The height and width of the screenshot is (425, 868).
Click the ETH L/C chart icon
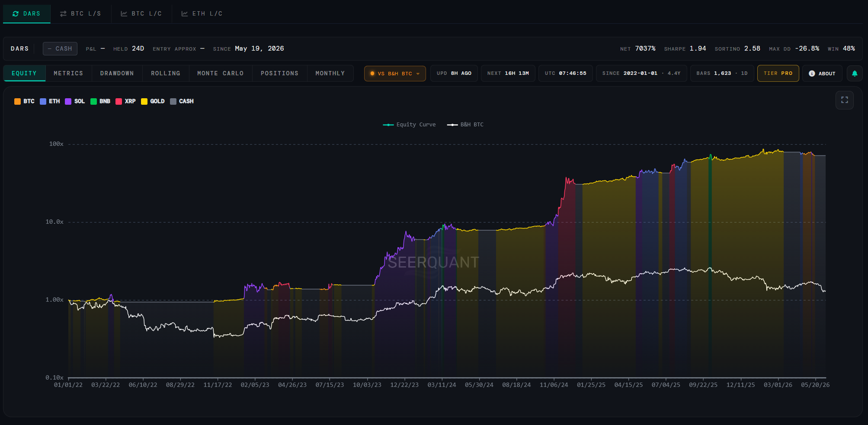[x=185, y=14]
